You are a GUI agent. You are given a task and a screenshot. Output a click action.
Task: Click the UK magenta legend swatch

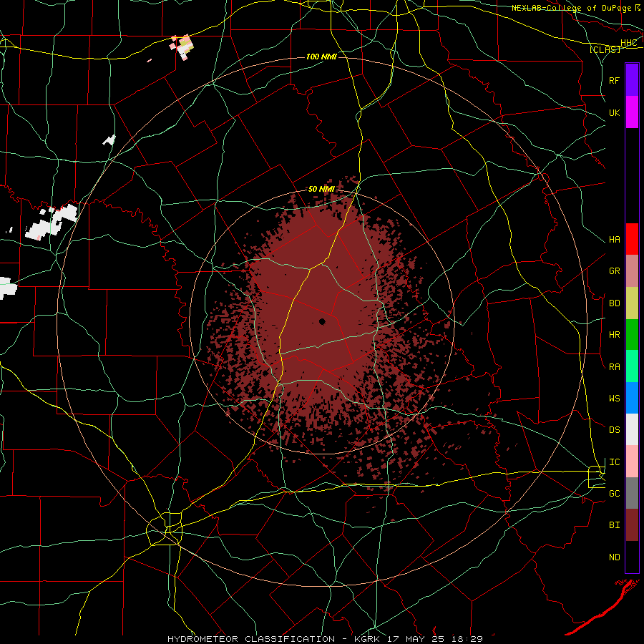pos(632,112)
